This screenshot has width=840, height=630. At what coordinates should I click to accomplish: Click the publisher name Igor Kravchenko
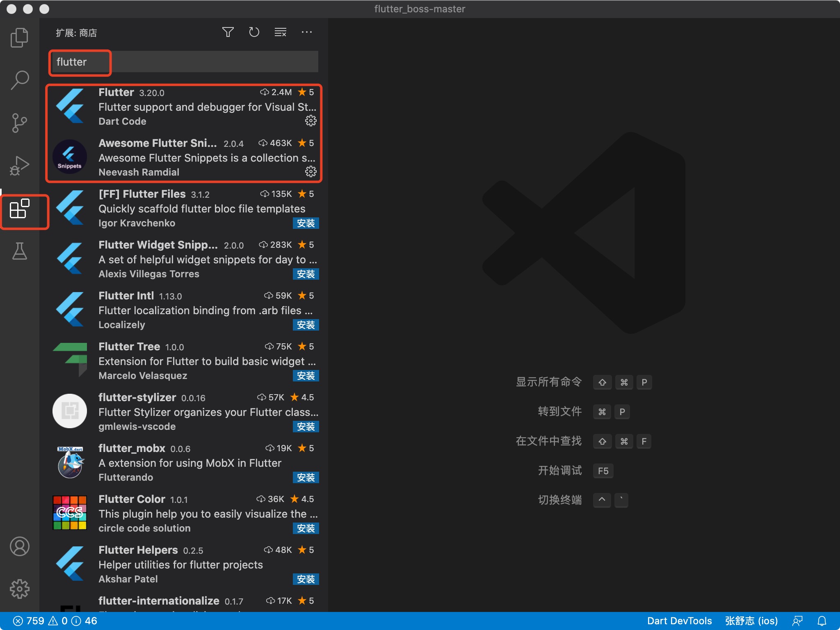point(137,223)
